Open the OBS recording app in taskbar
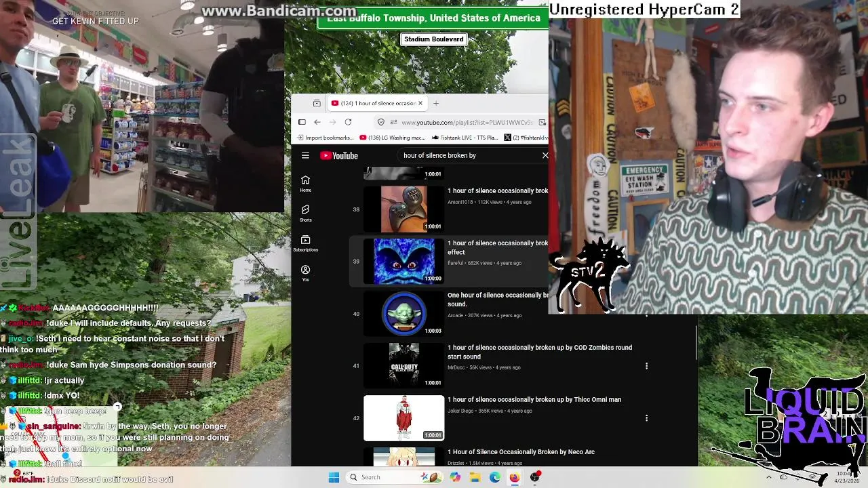 click(535, 477)
